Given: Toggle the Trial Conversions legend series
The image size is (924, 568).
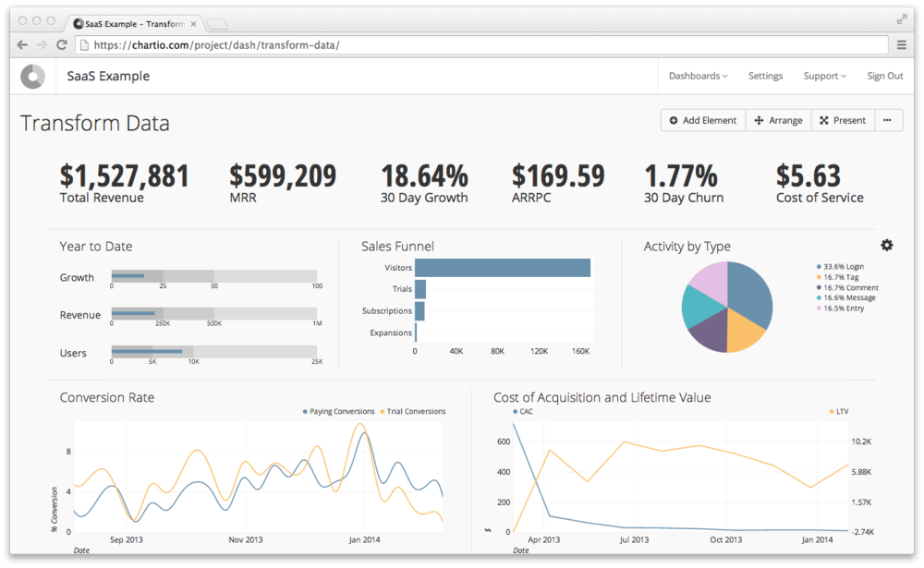Looking at the screenshot, I should (412, 411).
